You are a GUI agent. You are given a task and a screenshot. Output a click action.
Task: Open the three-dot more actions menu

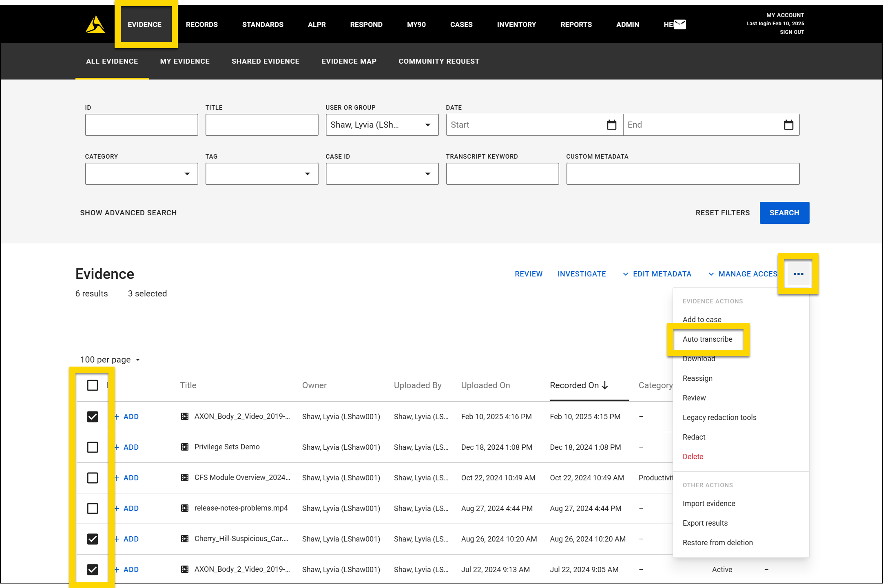pos(798,274)
